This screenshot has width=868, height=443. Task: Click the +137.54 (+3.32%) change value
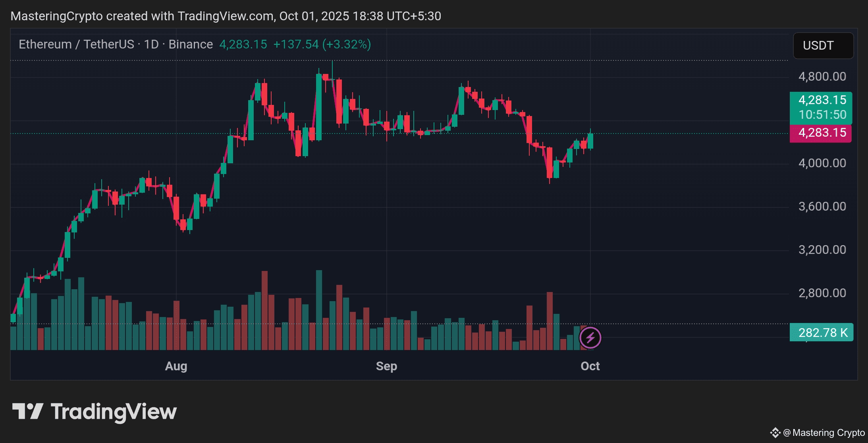[322, 44]
